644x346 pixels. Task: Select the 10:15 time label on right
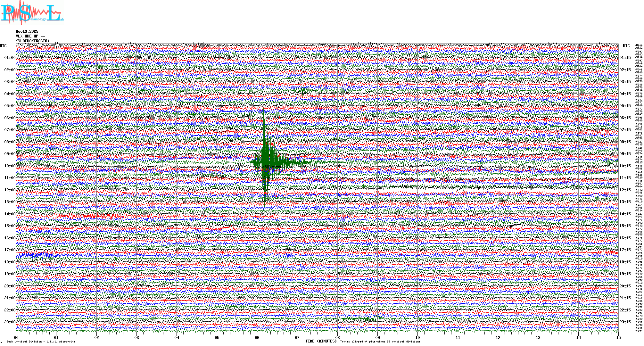(625, 166)
